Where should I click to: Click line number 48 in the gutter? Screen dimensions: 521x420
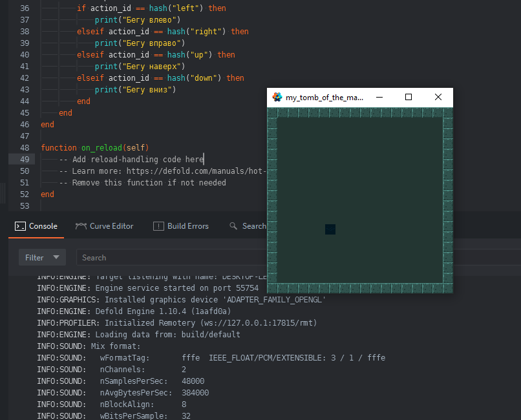(x=25, y=148)
